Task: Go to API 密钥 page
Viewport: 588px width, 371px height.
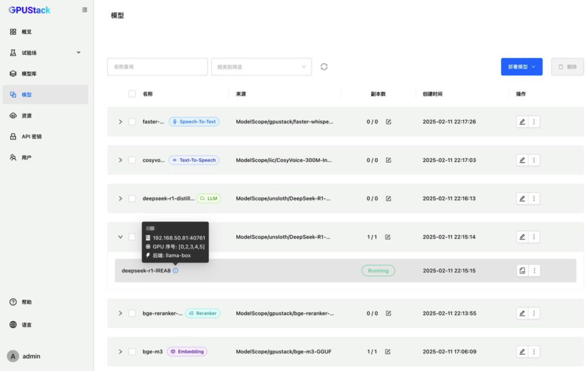Action: pos(32,137)
